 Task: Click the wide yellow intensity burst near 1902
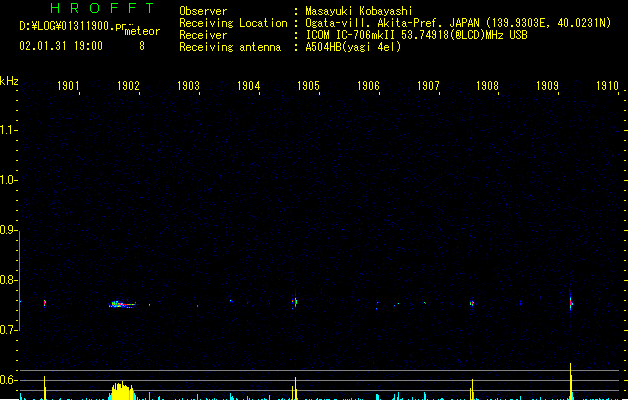click(122, 391)
